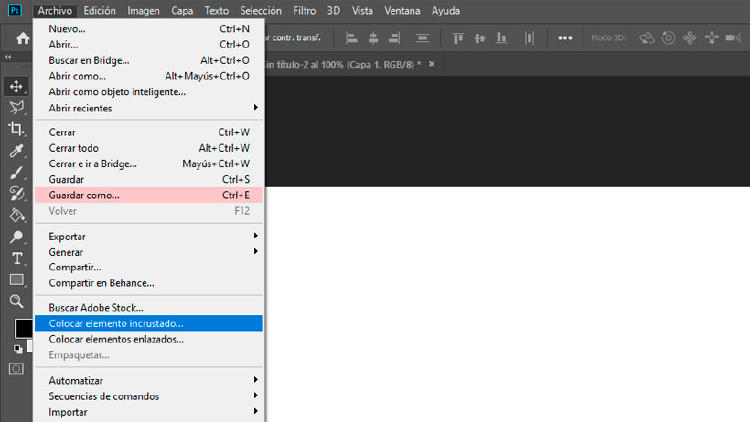This screenshot has height=422, width=750.
Task: Toggle Quick Mask mode icon
Action: [x=16, y=368]
